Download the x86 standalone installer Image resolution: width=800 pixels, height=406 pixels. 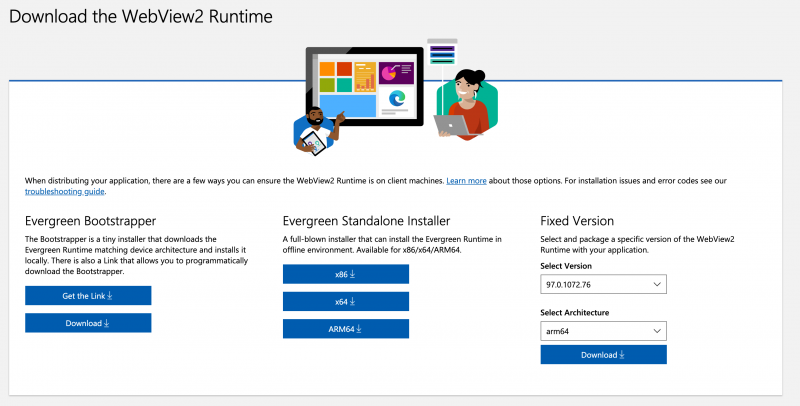tap(346, 274)
